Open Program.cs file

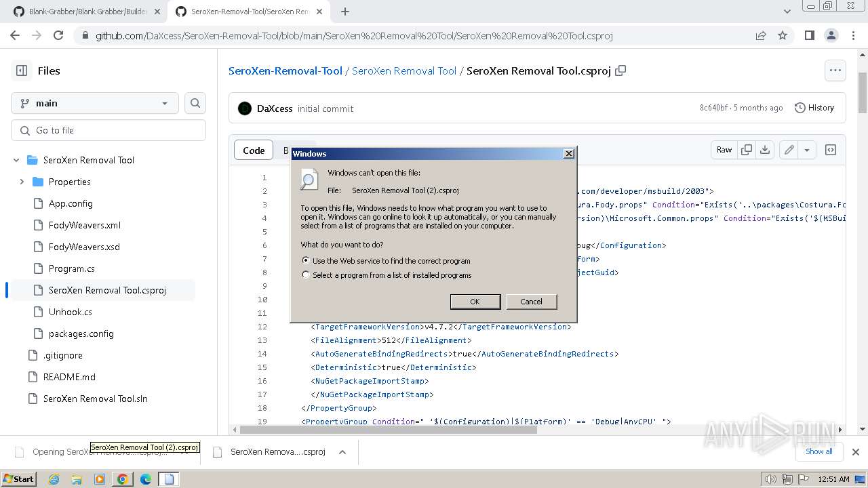click(71, 268)
